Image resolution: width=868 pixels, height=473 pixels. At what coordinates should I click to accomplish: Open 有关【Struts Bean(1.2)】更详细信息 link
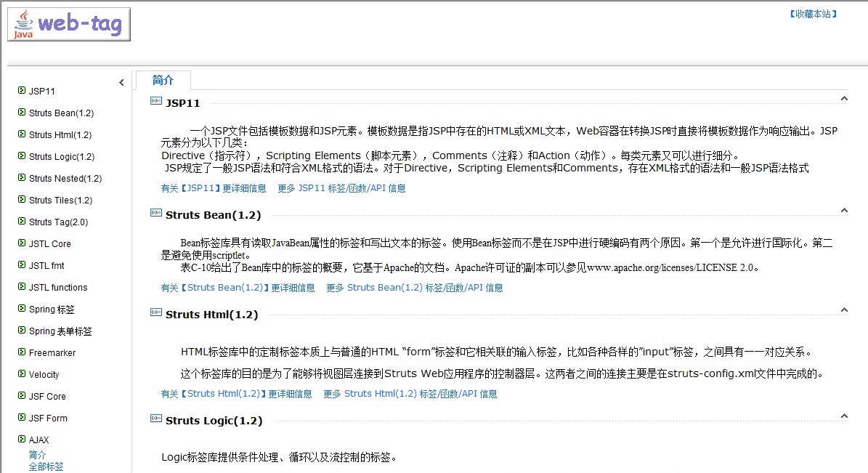(x=238, y=288)
